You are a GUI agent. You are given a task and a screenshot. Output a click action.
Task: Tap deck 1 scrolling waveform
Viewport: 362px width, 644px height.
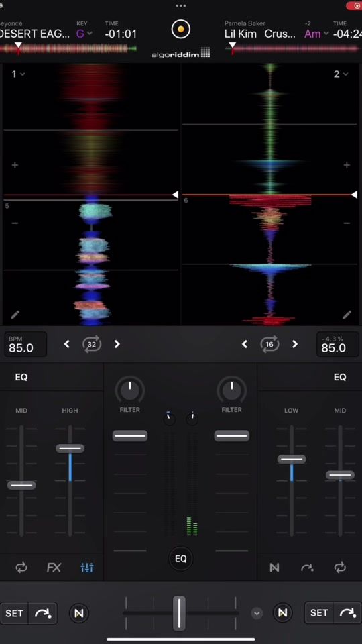click(x=90, y=195)
